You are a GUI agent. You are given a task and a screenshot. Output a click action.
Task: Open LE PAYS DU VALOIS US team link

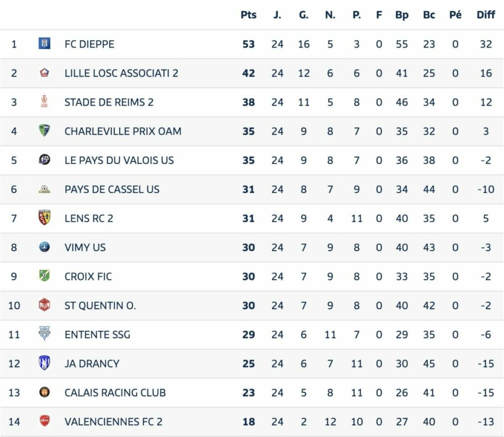coord(119,160)
